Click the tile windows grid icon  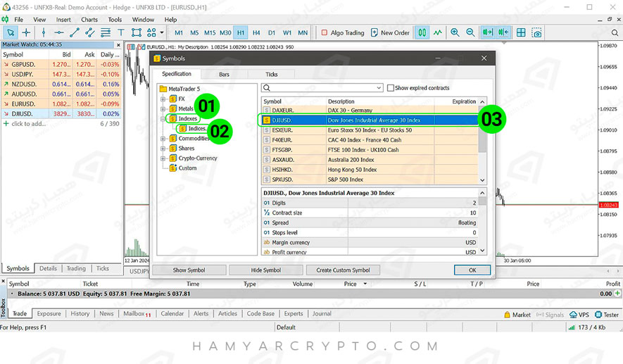[x=521, y=32]
